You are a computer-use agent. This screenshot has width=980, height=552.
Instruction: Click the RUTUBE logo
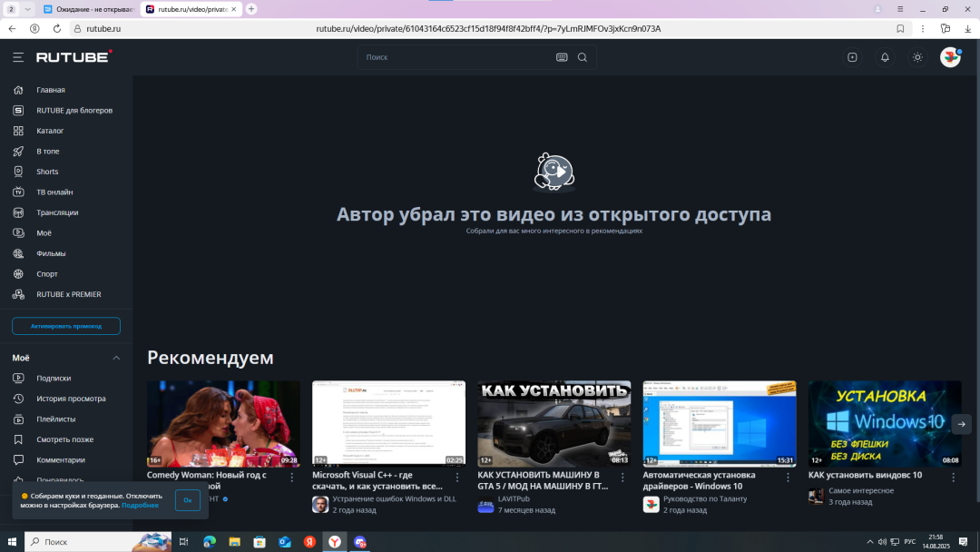pyautogui.click(x=73, y=57)
